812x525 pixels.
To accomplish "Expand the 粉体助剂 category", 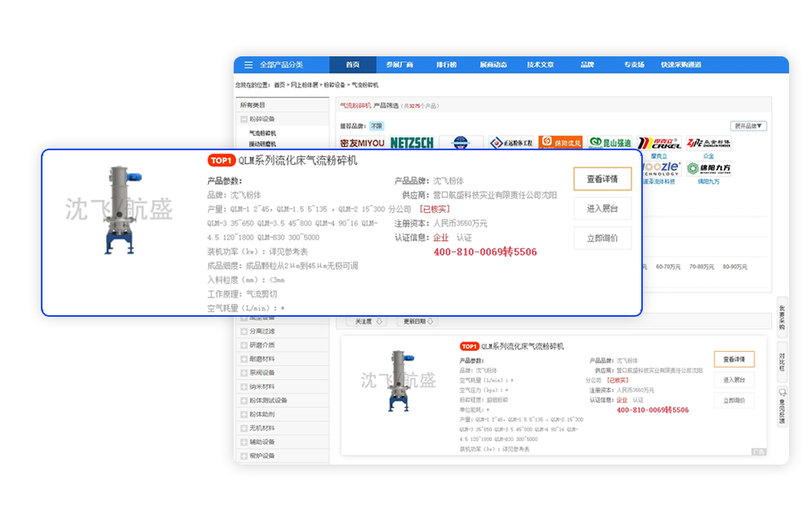I will 244,415.
